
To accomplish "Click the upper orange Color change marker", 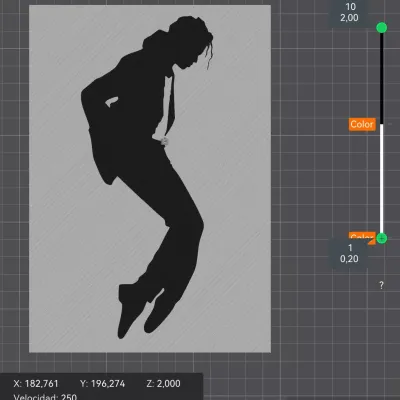I will [362, 124].
